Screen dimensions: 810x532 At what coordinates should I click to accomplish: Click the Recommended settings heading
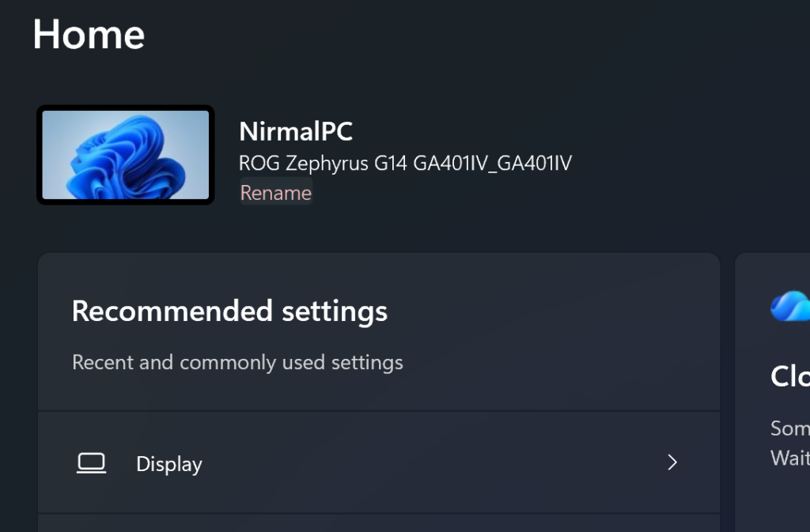[229, 311]
